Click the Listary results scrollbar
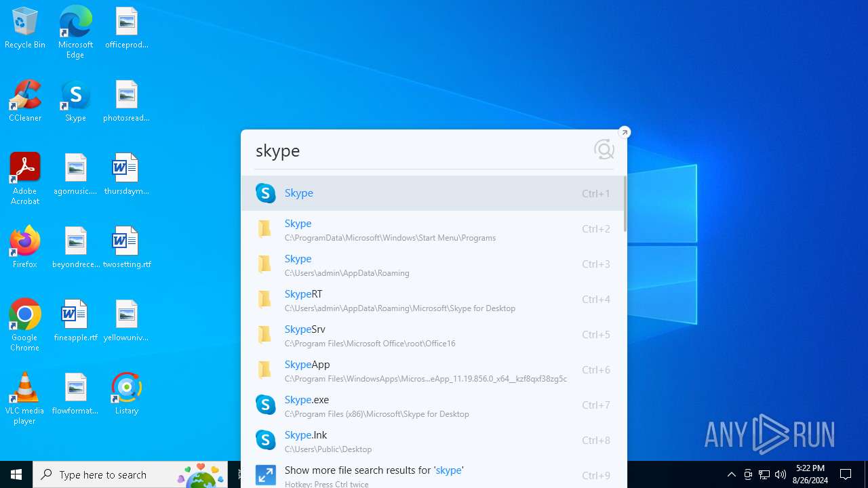Screen dimensions: 868x488 [x=625, y=203]
